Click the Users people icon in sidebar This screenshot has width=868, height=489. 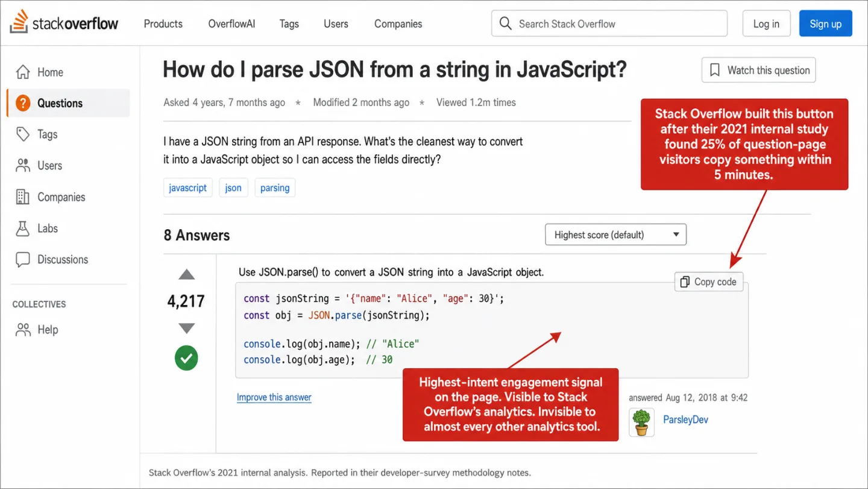coord(23,165)
